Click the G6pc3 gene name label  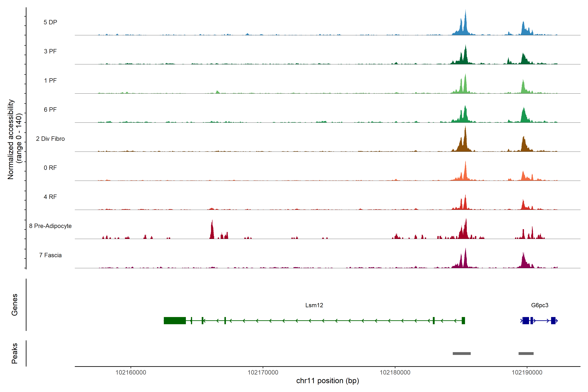(x=539, y=305)
